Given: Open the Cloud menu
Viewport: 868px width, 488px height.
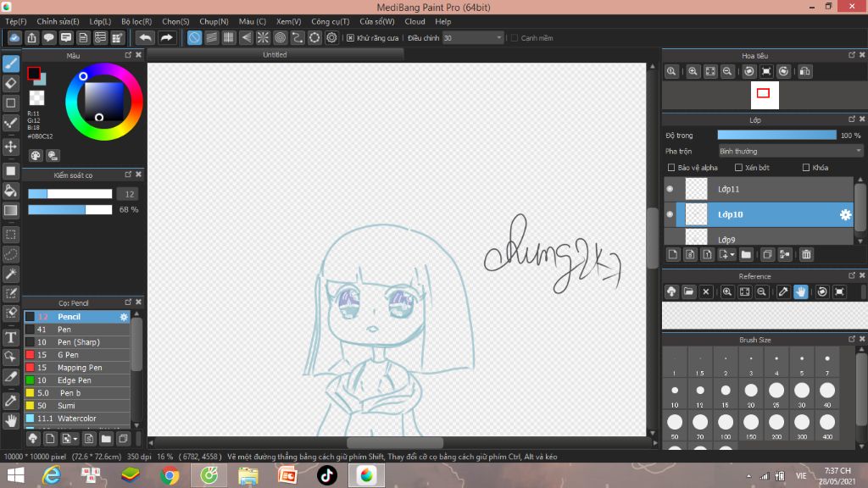Looking at the screenshot, I should [x=415, y=21].
